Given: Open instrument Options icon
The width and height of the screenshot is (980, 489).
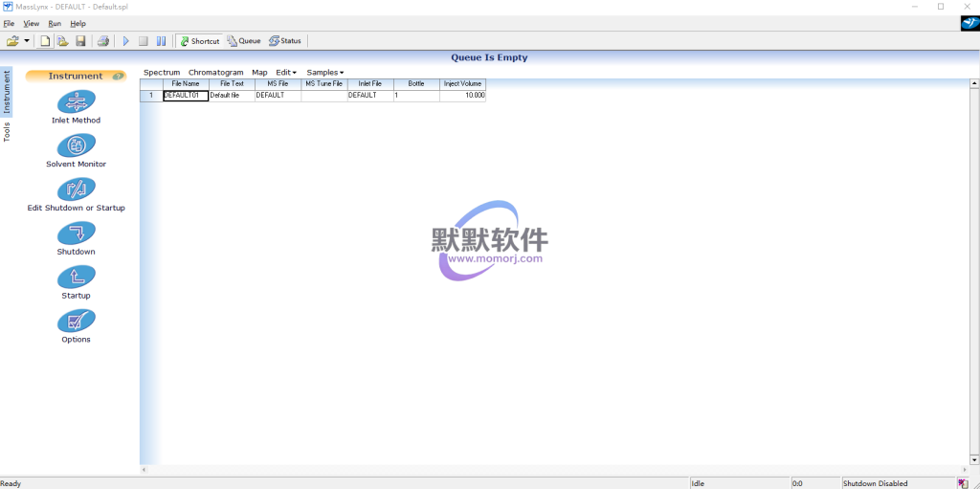Looking at the screenshot, I should point(76,322).
